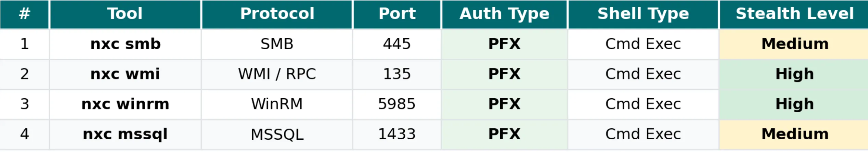
Task: Click port 445 cell
Action: coord(397,44)
